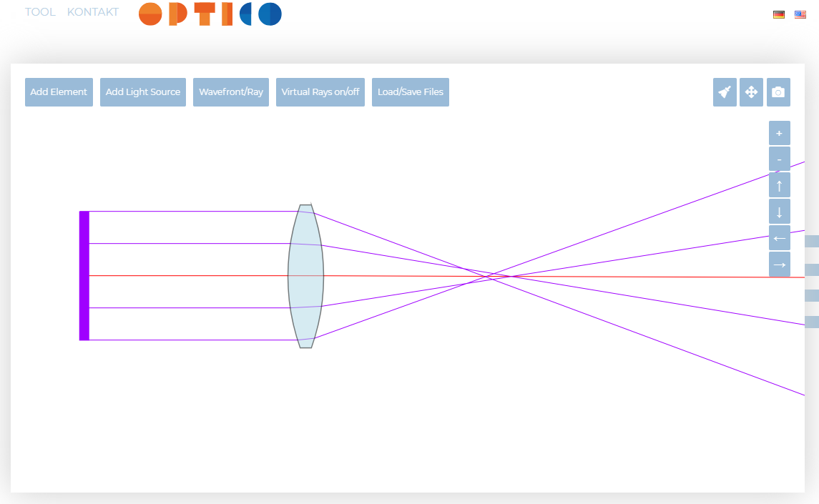Select the move/pan arrows tool

coord(751,92)
